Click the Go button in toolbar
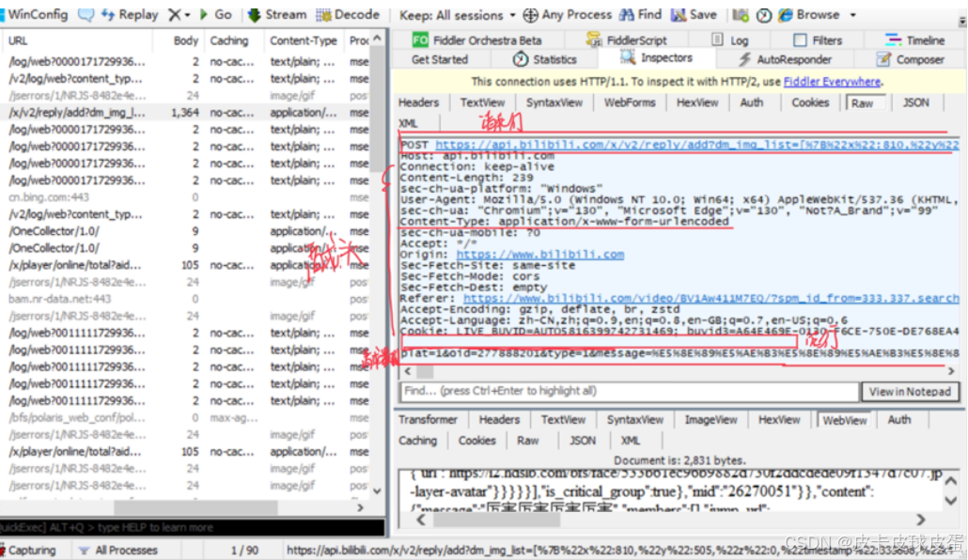968x560 pixels. 215,14
